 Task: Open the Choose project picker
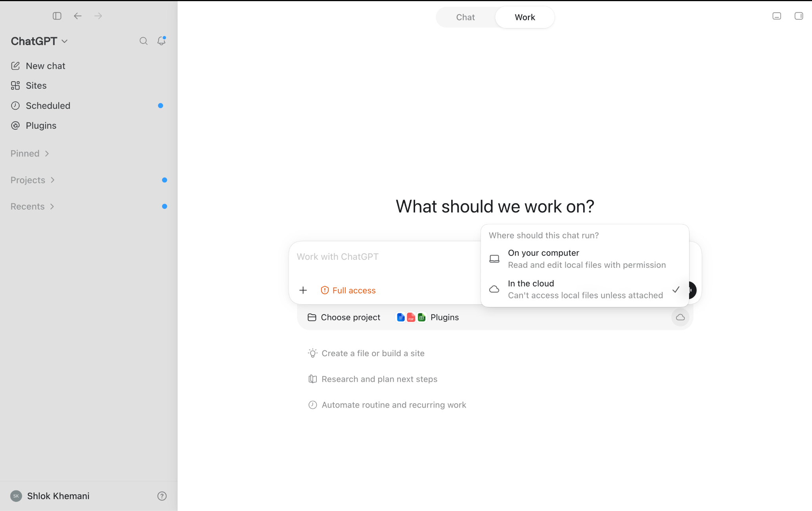(x=344, y=317)
